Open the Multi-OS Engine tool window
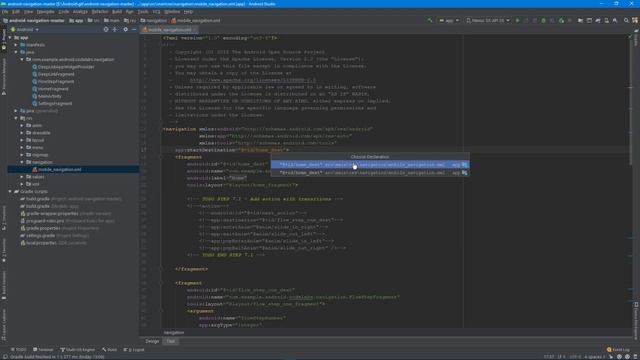 pyautogui.click(x=78, y=350)
